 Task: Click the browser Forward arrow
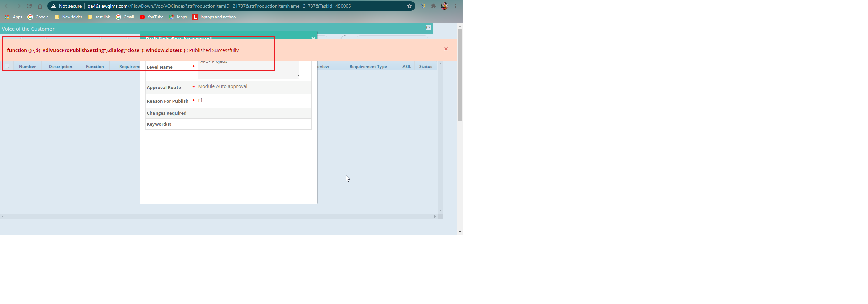point(18,6)
